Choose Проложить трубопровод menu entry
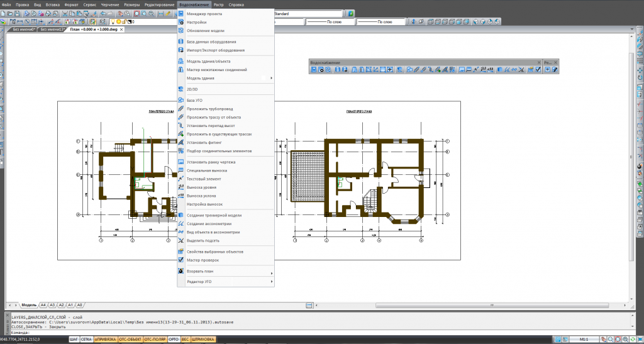The height and width of the screenshot is (344, 644). click(x=226, y=109)
